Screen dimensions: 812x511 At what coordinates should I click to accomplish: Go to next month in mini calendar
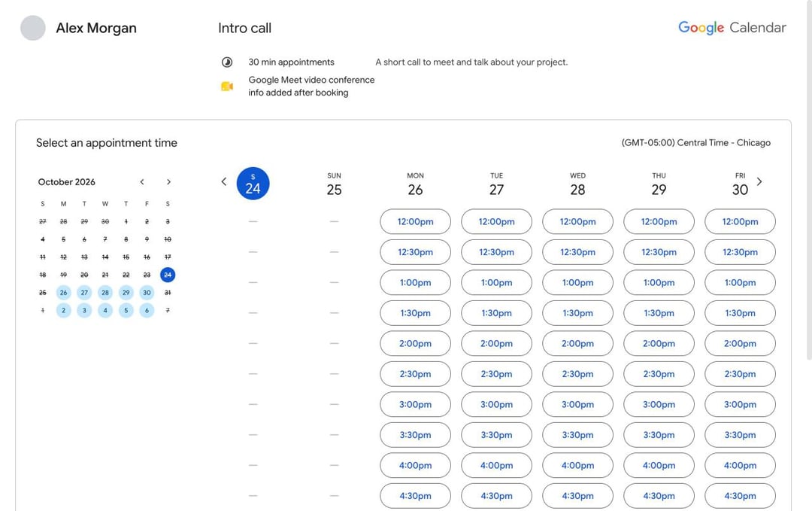pos(168,182)
